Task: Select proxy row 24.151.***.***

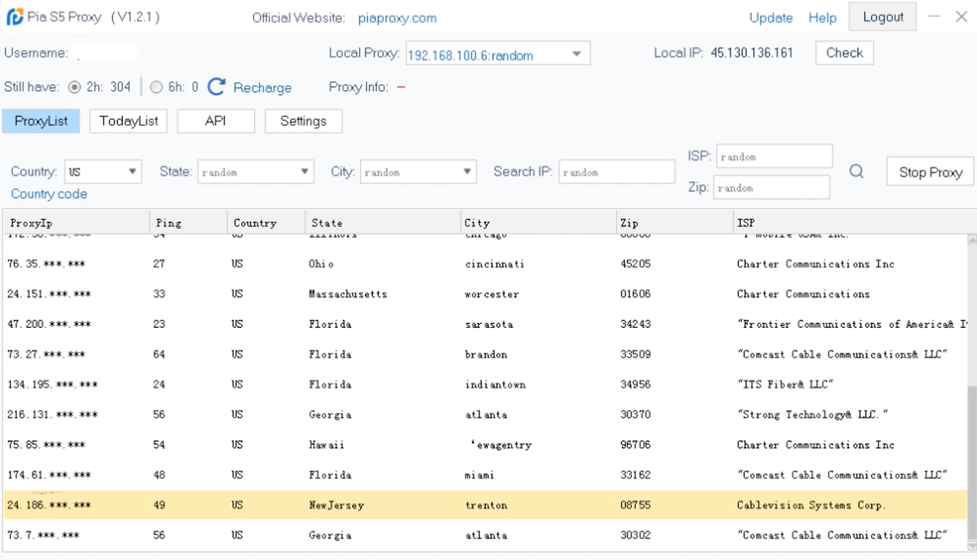Action: click(485, 294)
